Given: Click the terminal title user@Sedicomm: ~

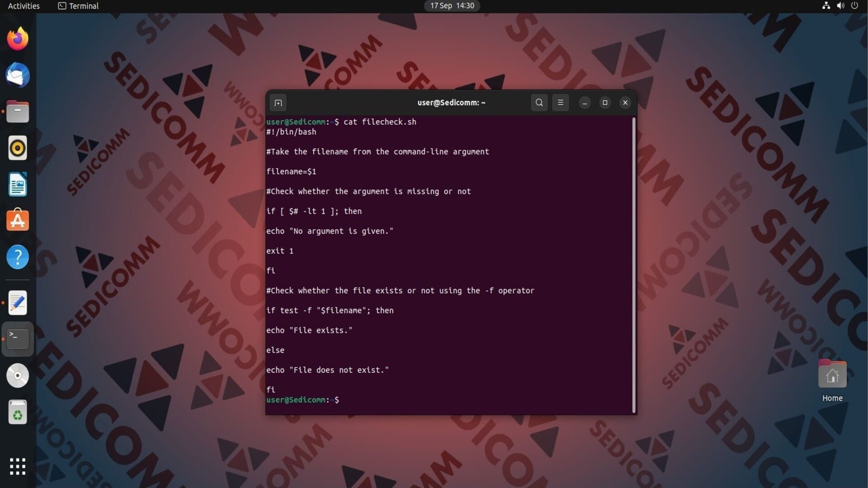Looking at the screenshot, I should click(x=451, y=103).
